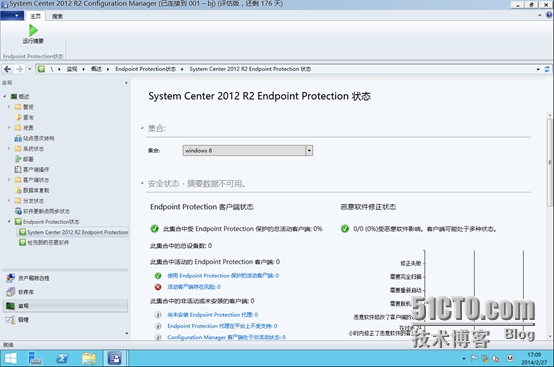This screenshot has height=367, width=554.
Task: Select Endpoint Protection状态 tree node
Action: point(47,222)
